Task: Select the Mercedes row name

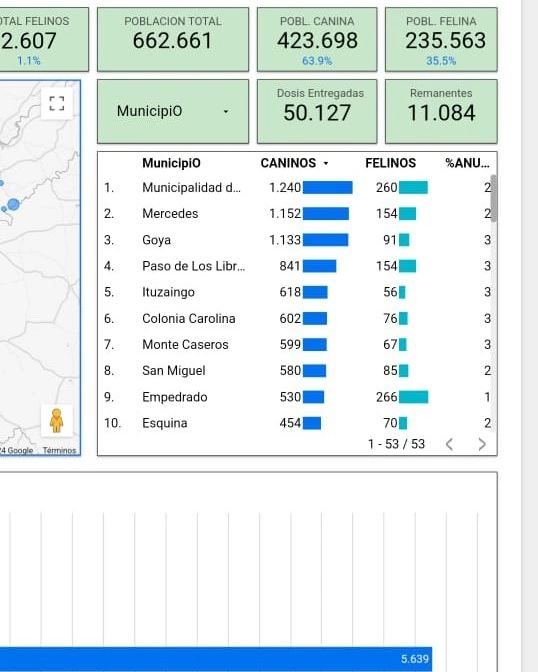Action: (x=170, y=213)
